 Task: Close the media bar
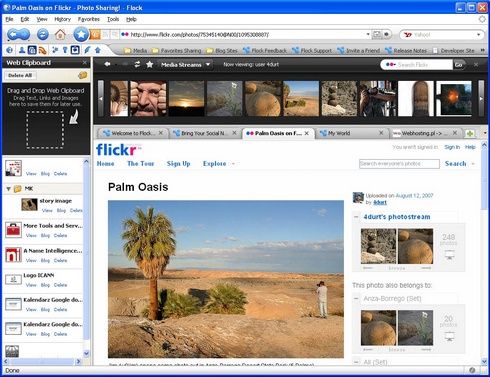click(476, 64)
